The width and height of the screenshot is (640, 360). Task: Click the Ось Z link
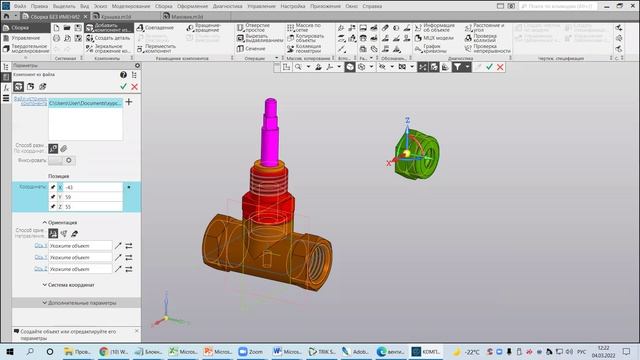click(41, 269)
